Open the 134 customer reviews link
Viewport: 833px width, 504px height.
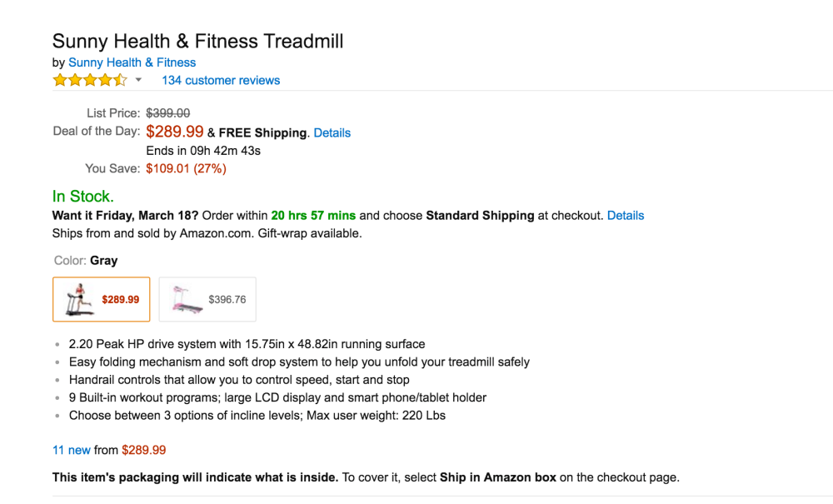coord(221,81)
